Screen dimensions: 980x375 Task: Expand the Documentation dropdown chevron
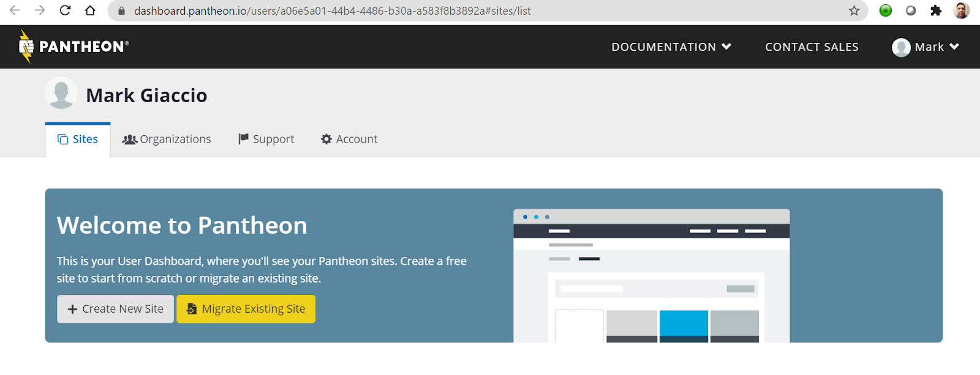[x=726, y=46]
